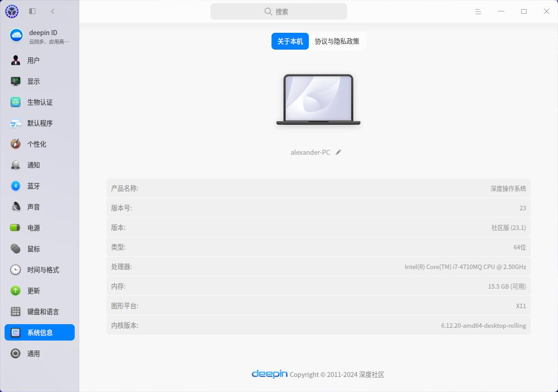The width and height of the screenshot is (558, 392).
Task: Click the deepin logo in footer
Action: tap(270, 374)
